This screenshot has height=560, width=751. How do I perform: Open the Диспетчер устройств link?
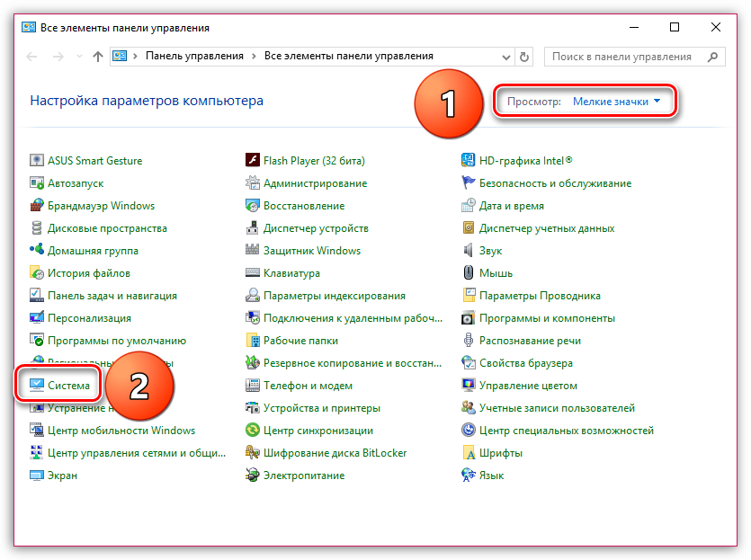316,228
